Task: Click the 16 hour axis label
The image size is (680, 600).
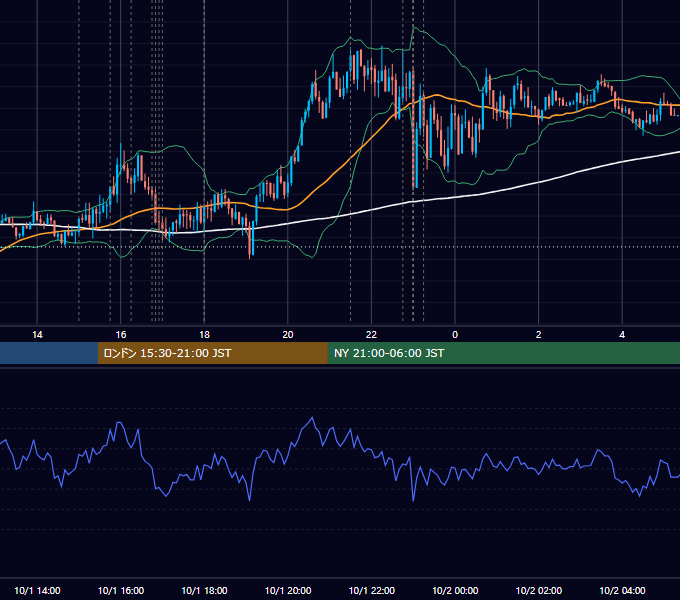Action: tap(121, 335)
